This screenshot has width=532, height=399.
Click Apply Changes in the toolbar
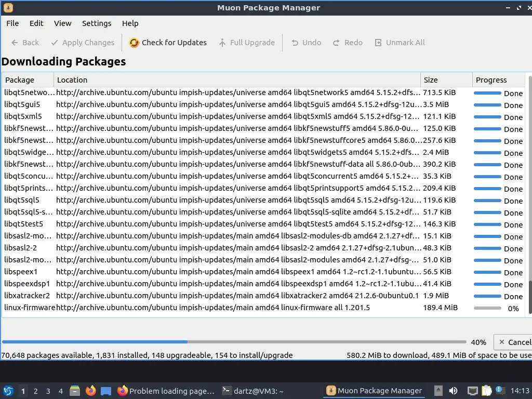(83, 43)
